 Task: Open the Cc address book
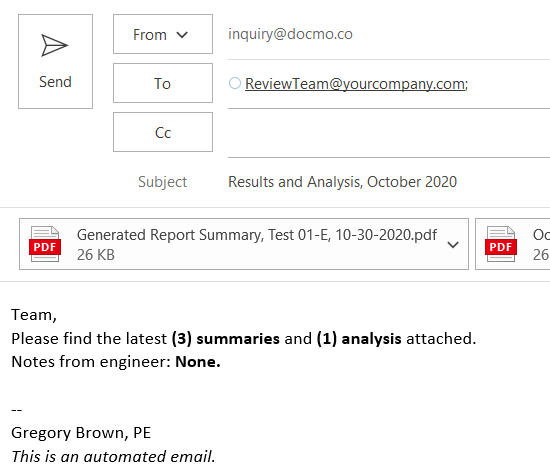pos(163,132)
